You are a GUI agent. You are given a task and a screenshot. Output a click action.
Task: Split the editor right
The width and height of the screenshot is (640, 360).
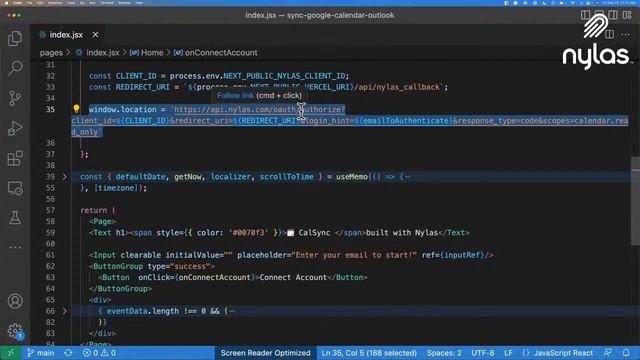point(609,35)
